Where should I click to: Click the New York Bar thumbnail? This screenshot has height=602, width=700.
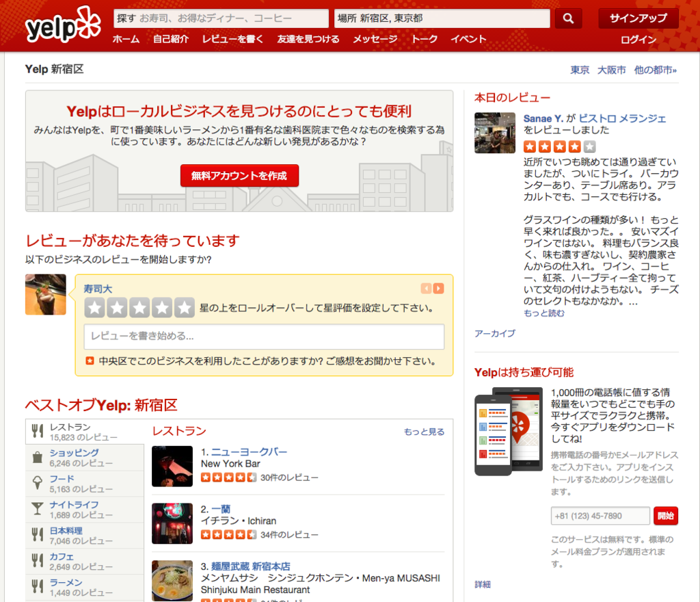[x=172, y=467]
